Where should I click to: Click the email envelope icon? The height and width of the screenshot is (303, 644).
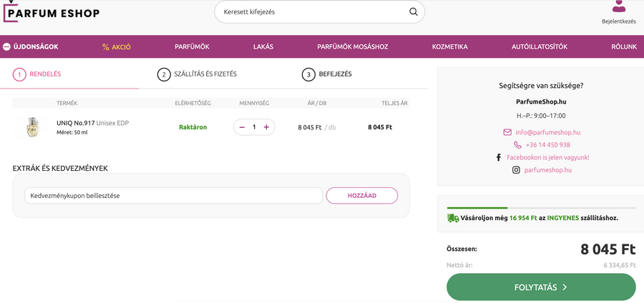click(507, 132)
